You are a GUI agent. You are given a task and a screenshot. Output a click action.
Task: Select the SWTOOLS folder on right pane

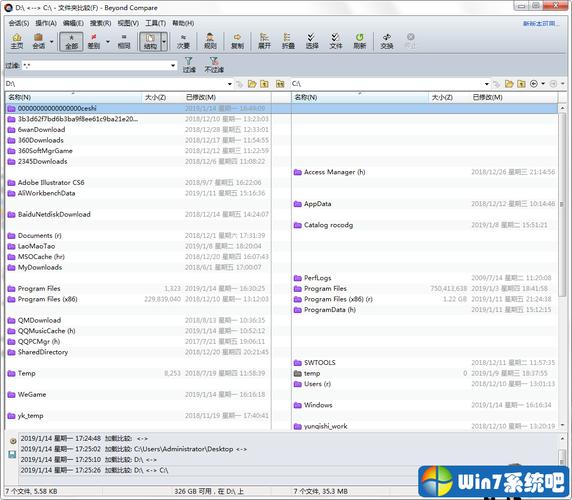(320, 363)
